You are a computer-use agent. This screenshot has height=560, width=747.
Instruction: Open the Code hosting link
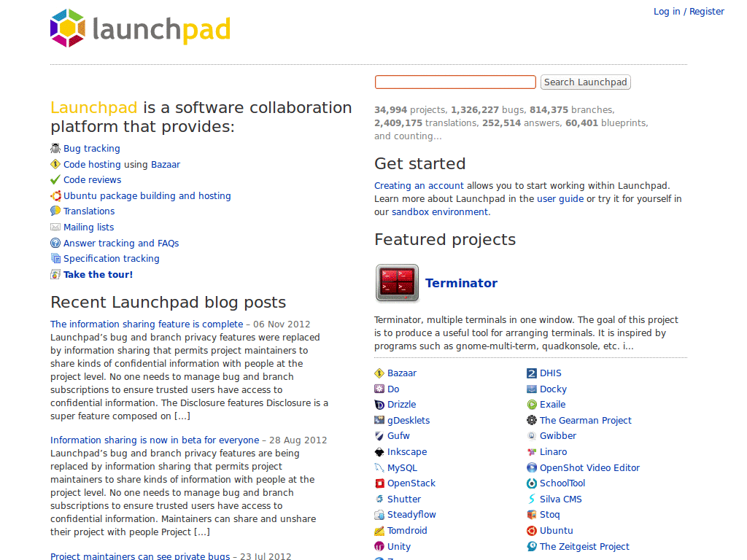tap(92, 164)
